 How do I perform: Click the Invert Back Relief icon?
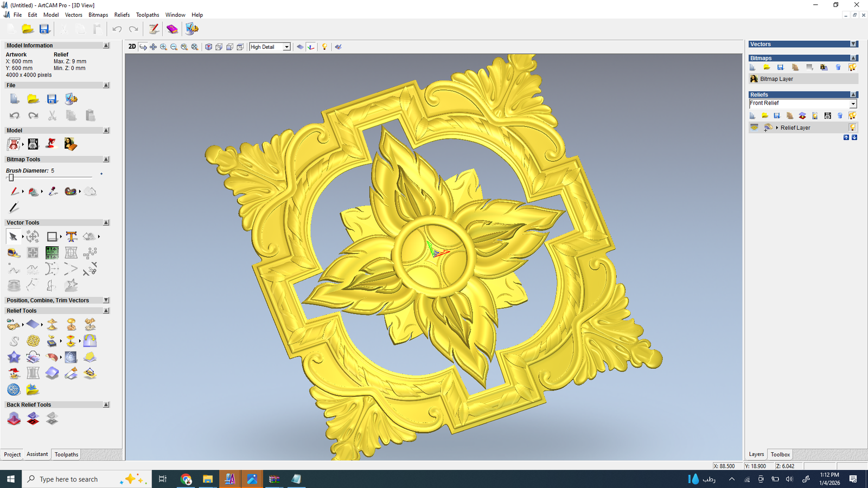(x=33, y=418)
